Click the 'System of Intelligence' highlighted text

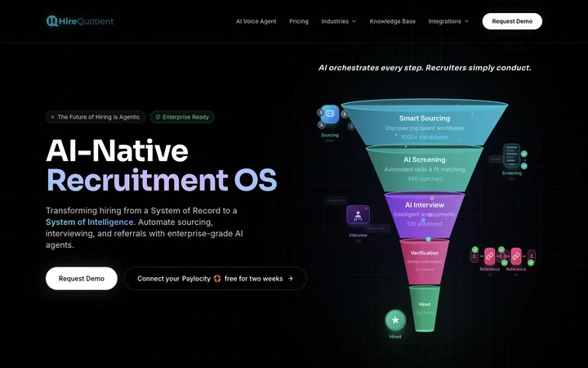89,222
